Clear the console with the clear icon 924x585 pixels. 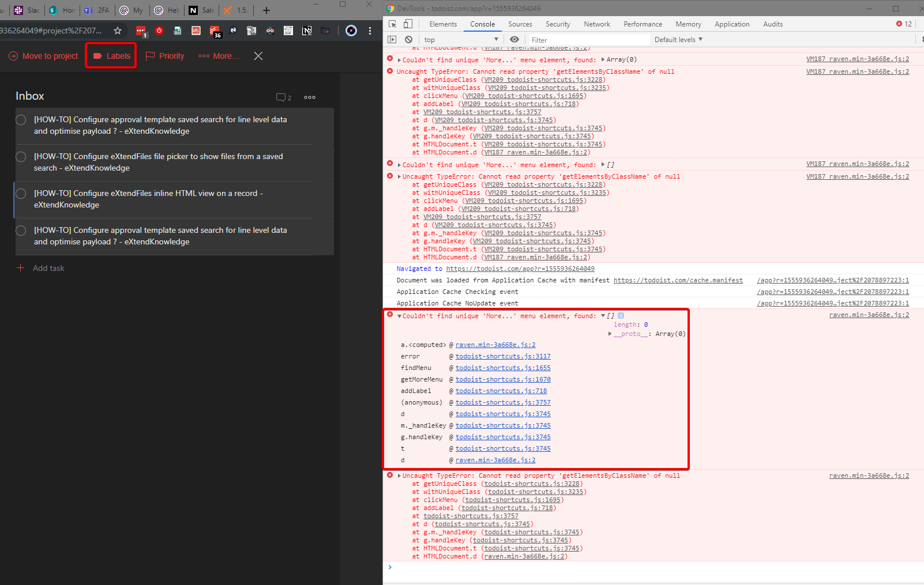pyautogui.click(x=409, y=39)
